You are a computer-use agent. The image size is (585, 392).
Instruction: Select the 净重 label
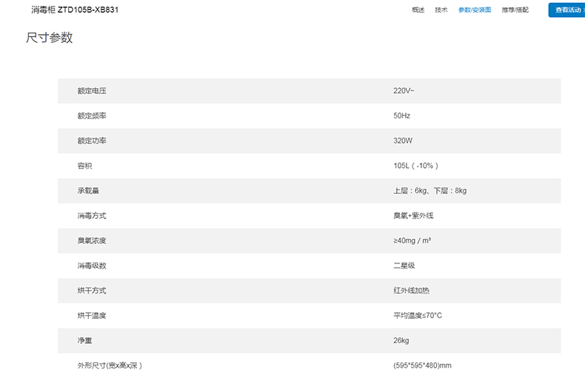tap(84, 340)
